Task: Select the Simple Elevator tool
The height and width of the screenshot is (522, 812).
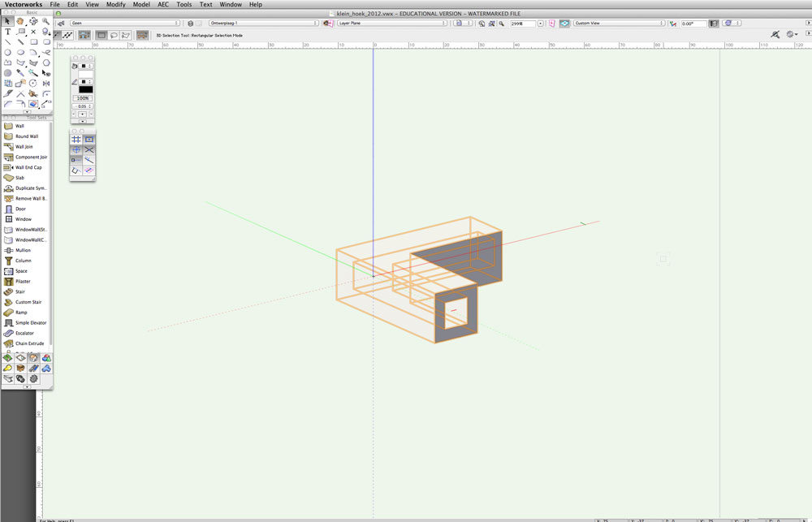Action: coord(26,322)
